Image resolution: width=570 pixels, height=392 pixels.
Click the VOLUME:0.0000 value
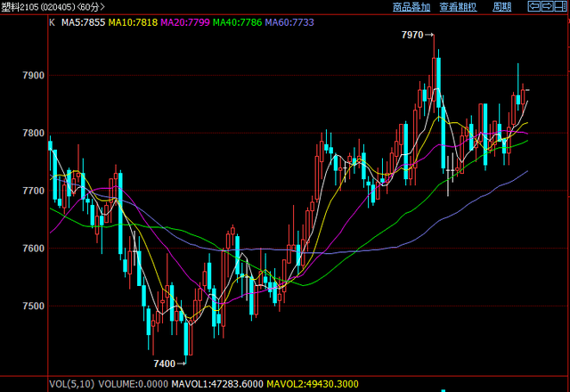tap(134, 384)
